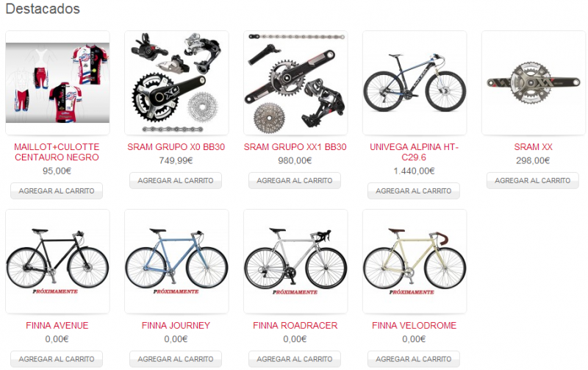Add SRAM GRUPO XX1 BB30 to cart
Image resolution: width=588 pixels, height=370 pixels.
[x=295, y=180]
